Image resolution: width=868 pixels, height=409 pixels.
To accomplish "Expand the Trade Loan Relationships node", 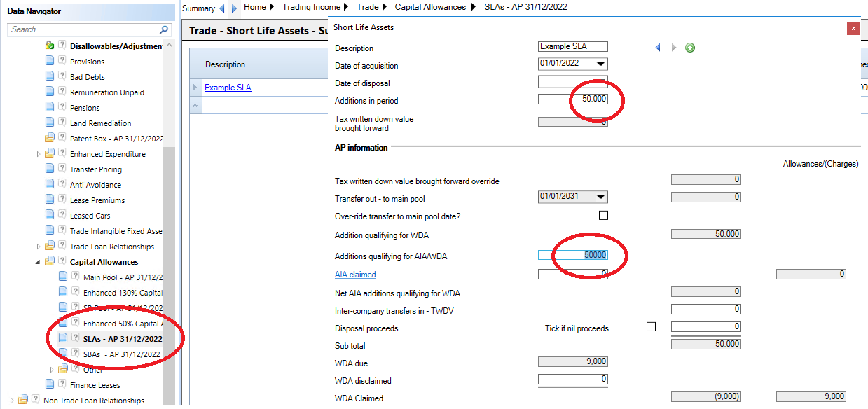I will pos(39,247).
